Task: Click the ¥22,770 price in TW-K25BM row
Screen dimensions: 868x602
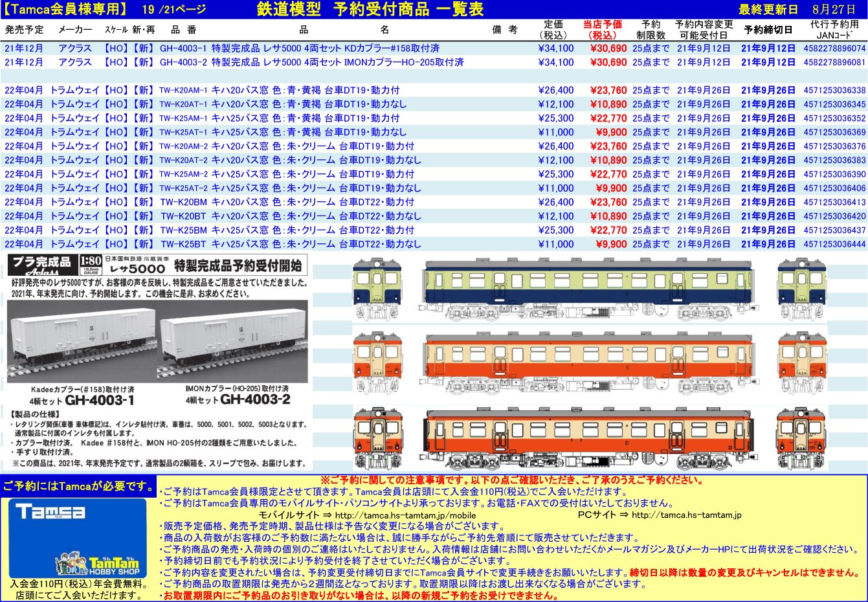Action: point(608,230)
